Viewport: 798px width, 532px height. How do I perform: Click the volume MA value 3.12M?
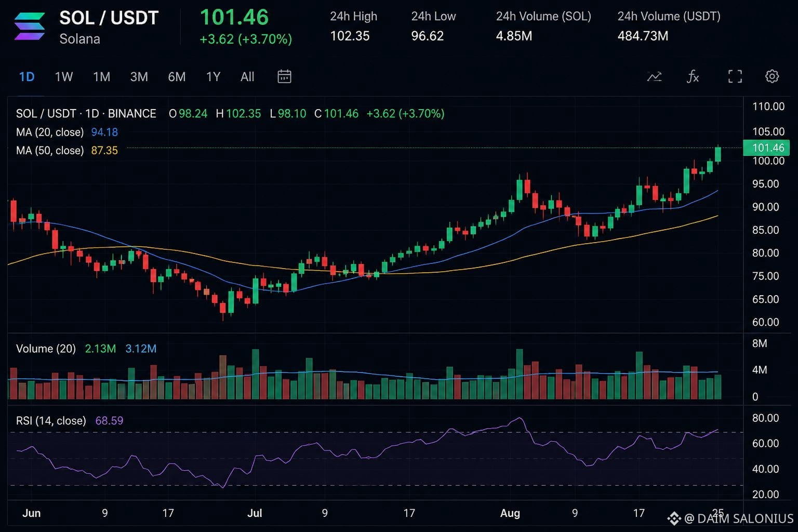tap(141, 349)
